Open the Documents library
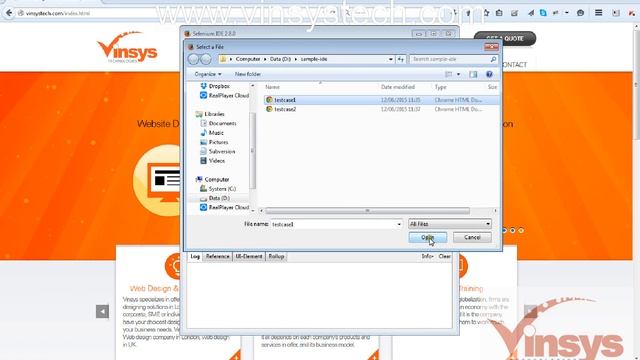Viewport: 640px width, 360px height. click(222, 123)
